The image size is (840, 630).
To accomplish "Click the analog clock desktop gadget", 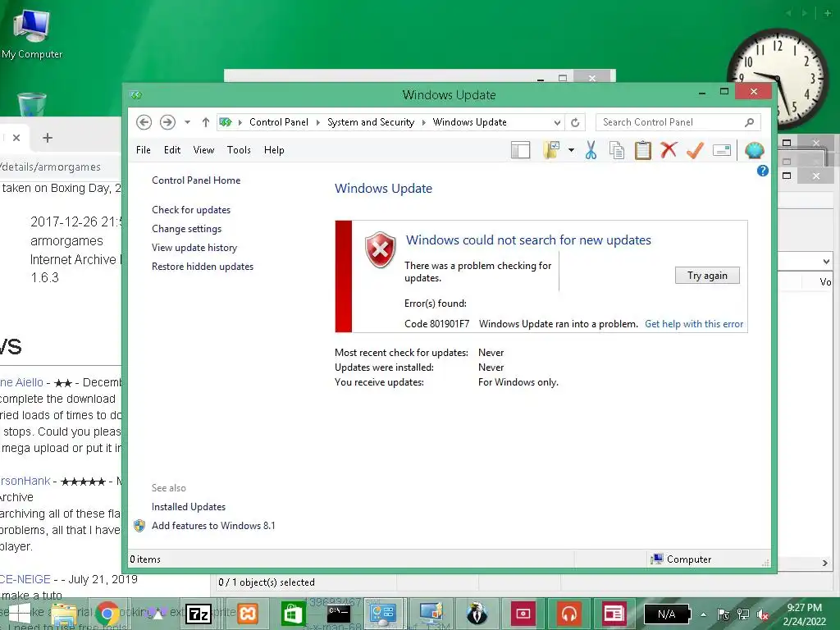I will tap(778, 78).
